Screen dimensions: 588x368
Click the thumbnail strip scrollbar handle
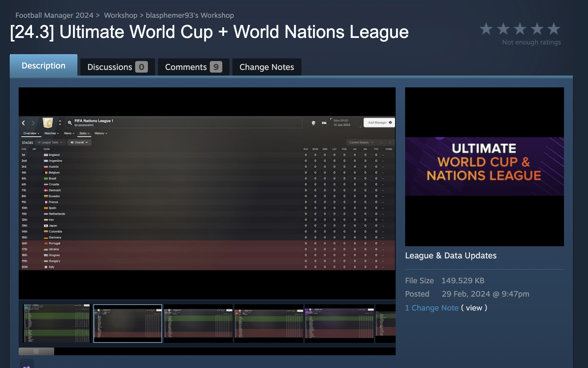36,351
